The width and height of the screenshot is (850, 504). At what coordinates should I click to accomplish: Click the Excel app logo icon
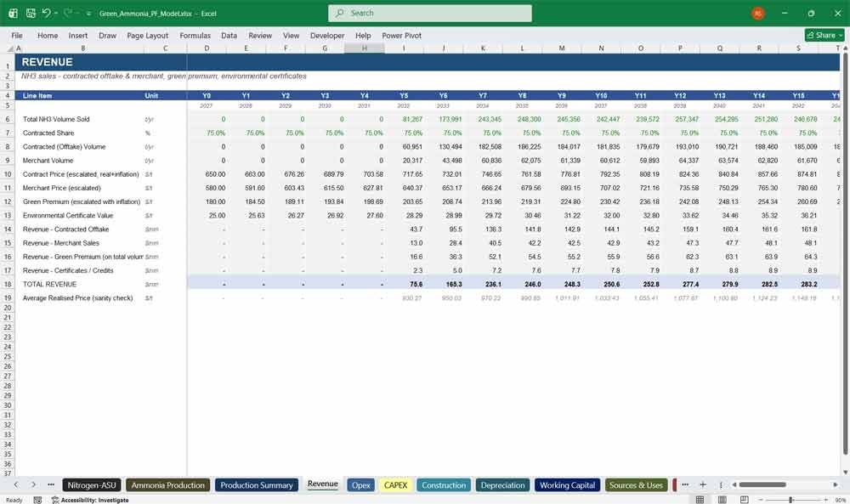coord(13,13)
